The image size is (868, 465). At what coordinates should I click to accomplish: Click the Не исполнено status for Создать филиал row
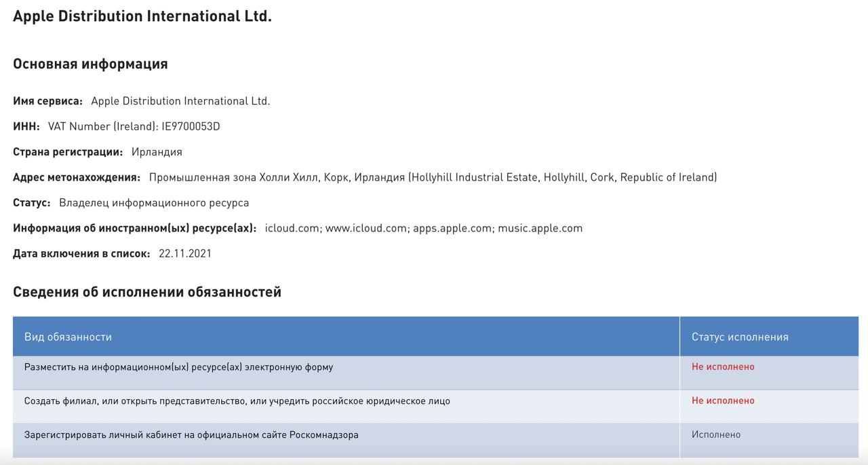click(723, 401)
